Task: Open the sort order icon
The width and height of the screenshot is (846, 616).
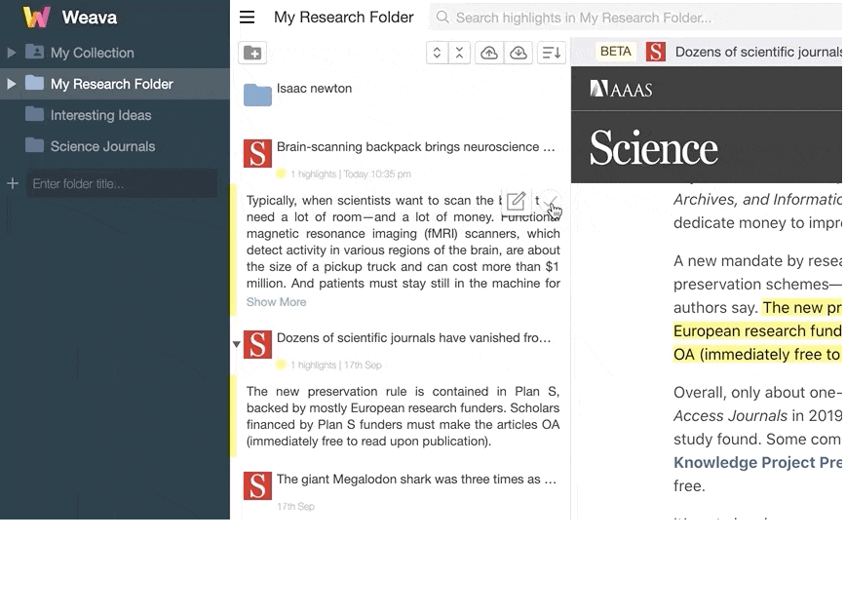Action: [x=551, y=53]
